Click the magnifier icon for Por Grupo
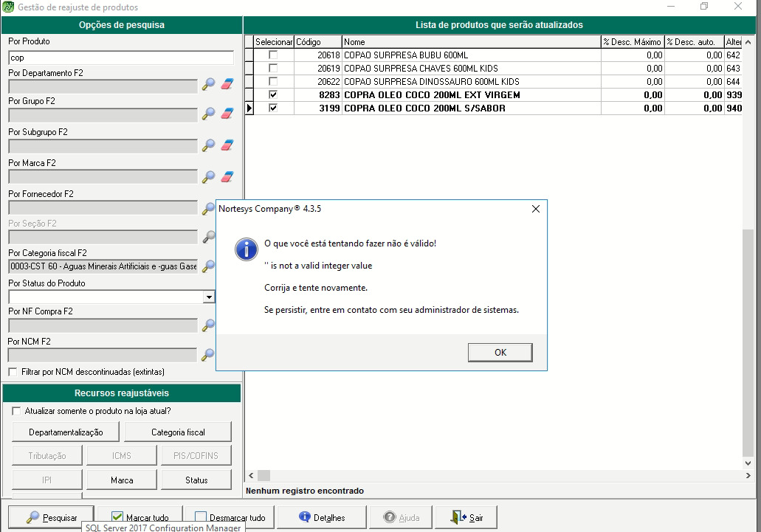The image size is (761, 532). click(209, 114)
